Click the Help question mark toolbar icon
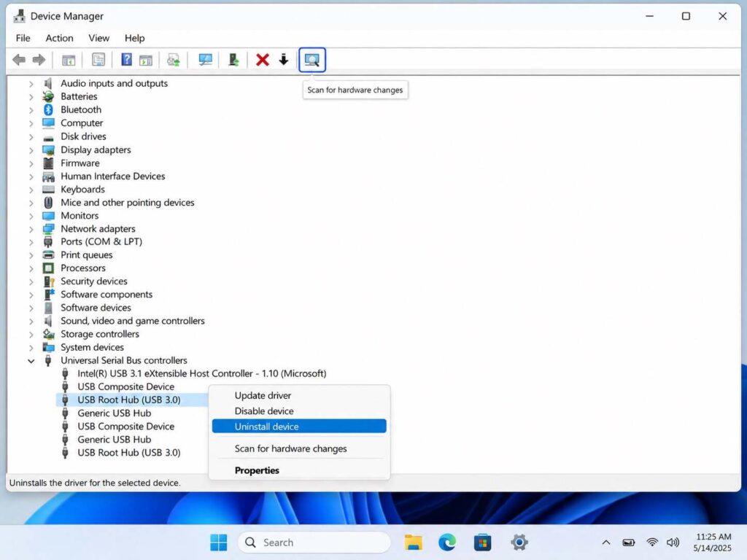The width and height of the screenshot is (747, 560). click(x=126, y=60)
